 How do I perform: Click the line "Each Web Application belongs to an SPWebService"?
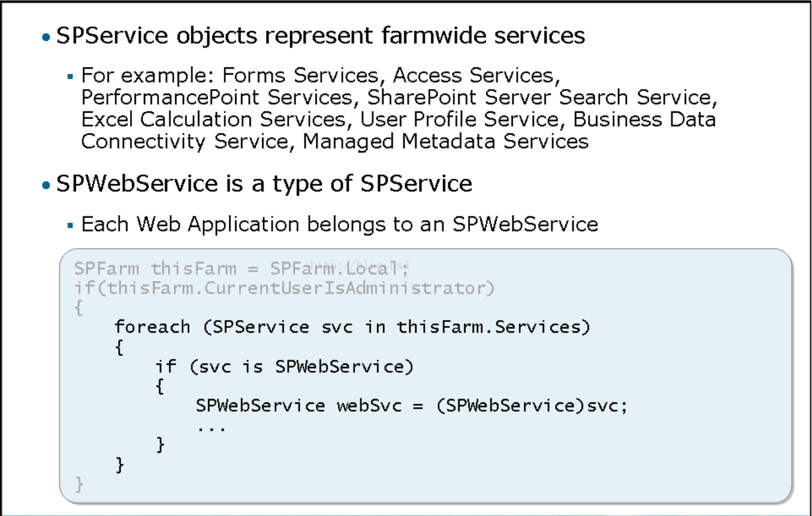coord(339,225)
